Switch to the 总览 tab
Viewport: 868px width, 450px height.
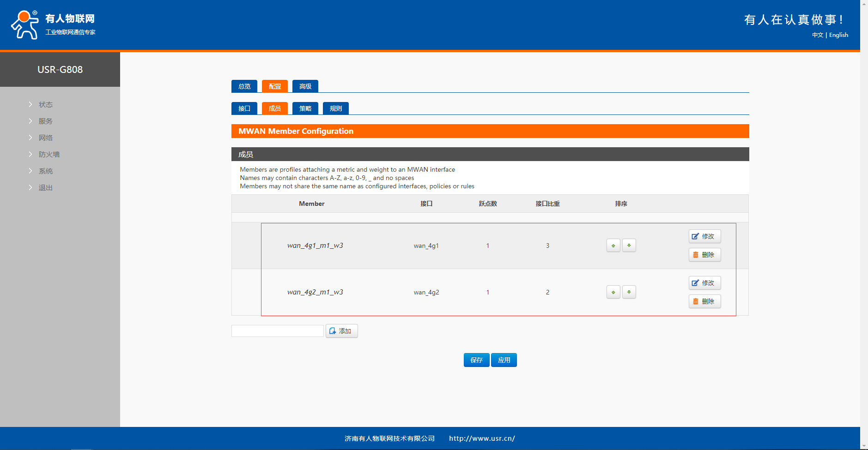(244, 86)
